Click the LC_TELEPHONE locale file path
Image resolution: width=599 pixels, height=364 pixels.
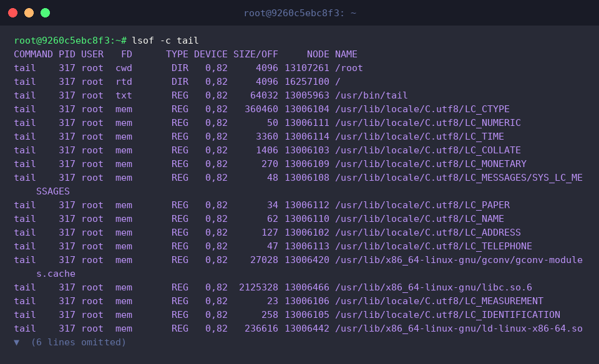coord(434,246)
